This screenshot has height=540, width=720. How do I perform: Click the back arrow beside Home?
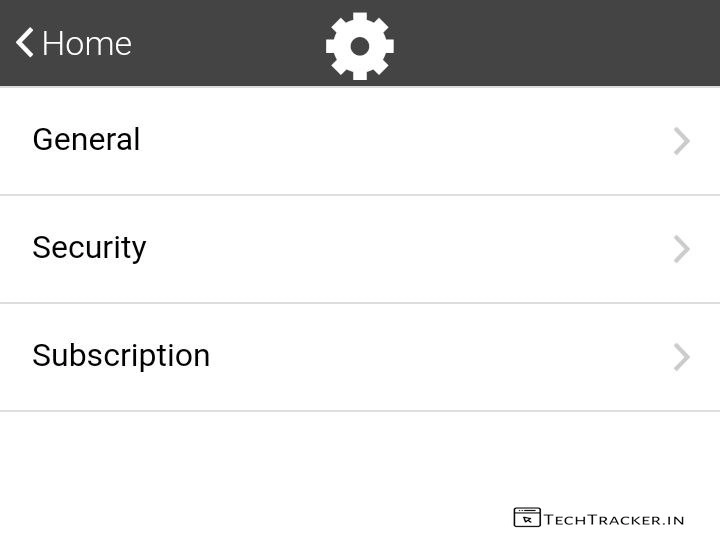(x=25, y=43)
